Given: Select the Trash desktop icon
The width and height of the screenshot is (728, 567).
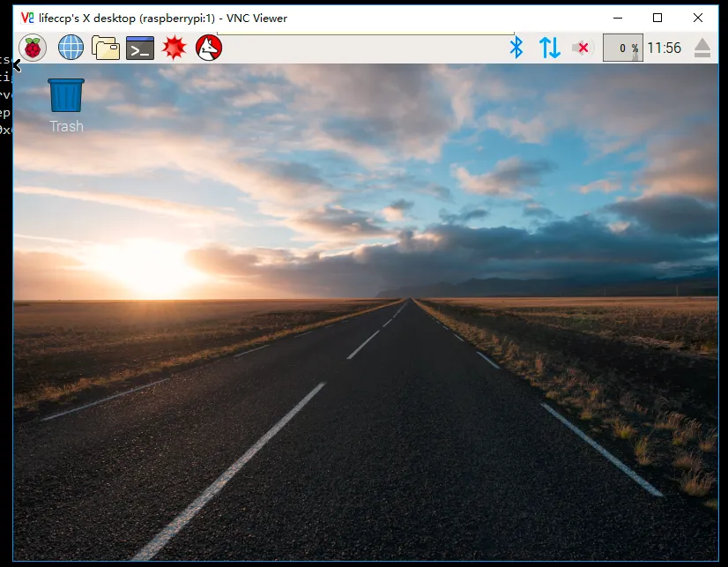Looking at the screenshot, I should click(x=66, y=106).
